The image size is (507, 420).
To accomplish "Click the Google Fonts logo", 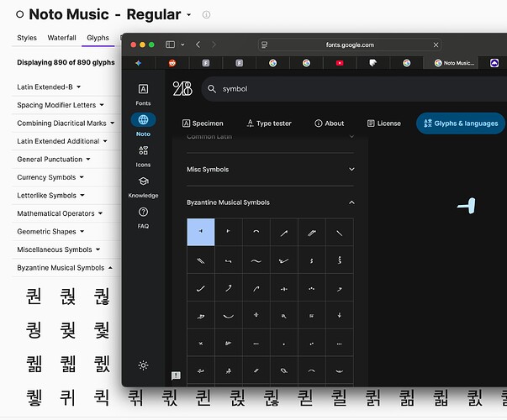I will (182, 88).
